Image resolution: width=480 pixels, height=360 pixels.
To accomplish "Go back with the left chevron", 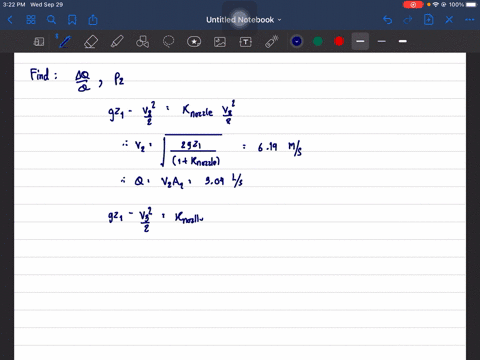I will point(10,20).
